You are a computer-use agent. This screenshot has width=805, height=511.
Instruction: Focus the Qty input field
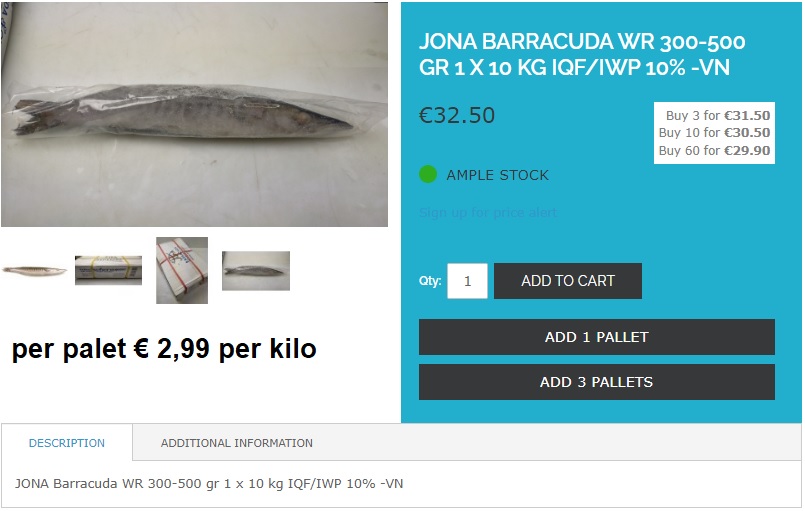467,281
